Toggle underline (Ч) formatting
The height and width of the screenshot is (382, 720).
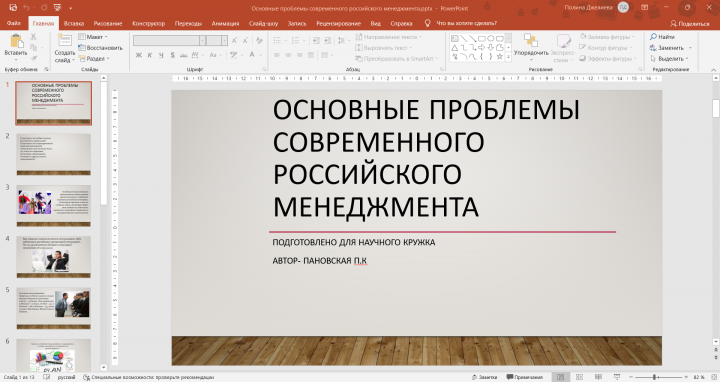[x=161, y=55]
